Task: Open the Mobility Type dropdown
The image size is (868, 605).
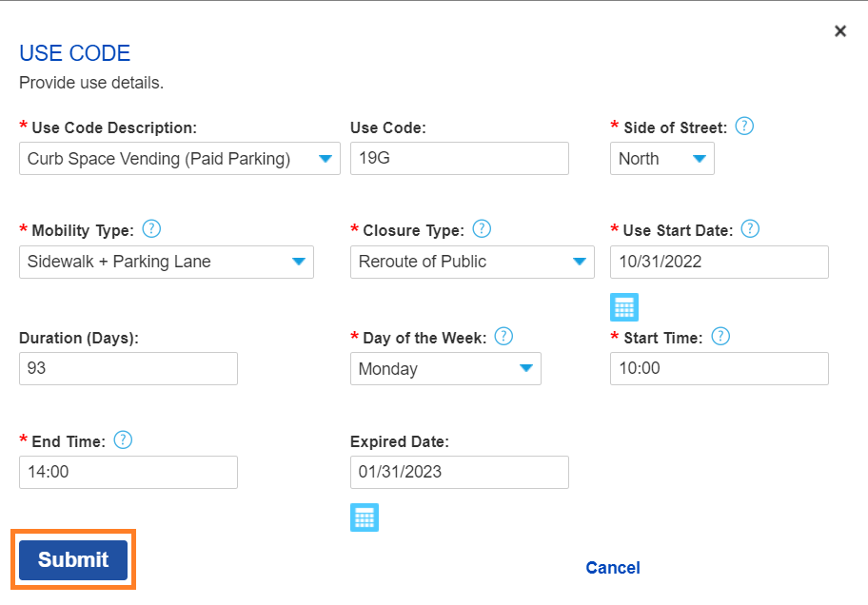Action: (x=166, y=262)
